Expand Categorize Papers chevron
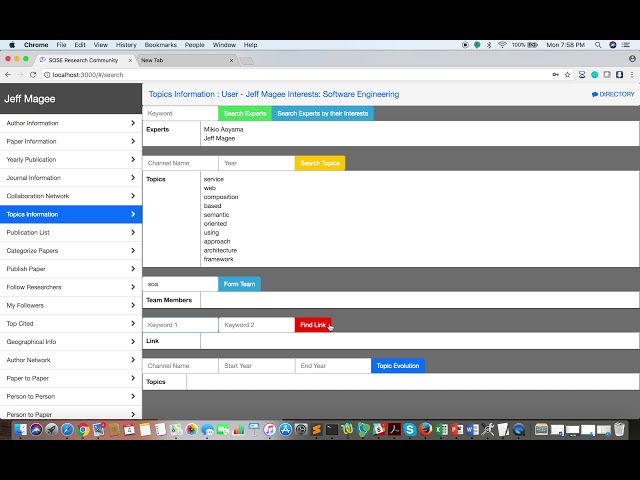The width and height of the screenshot is (640, 480). click(133, 251)
